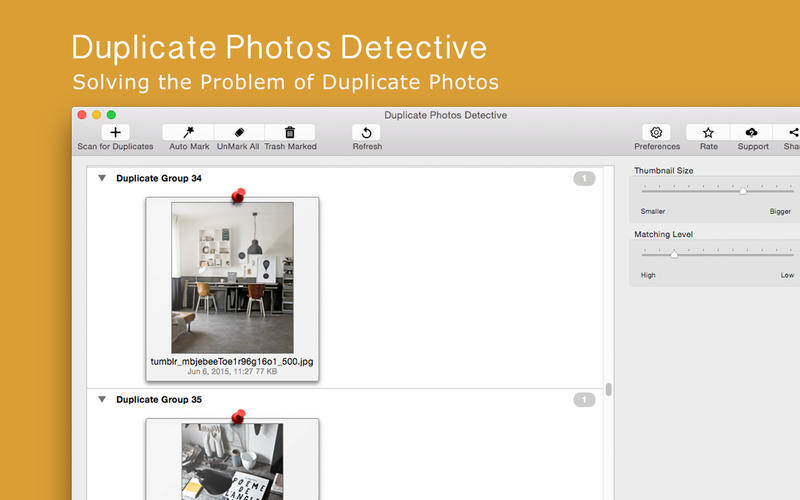The width and height of the screenshot is (800, 500).
Task: Collapse Duplicate Group 34 disclosure triangle
Action: click(x=102, y=178)
